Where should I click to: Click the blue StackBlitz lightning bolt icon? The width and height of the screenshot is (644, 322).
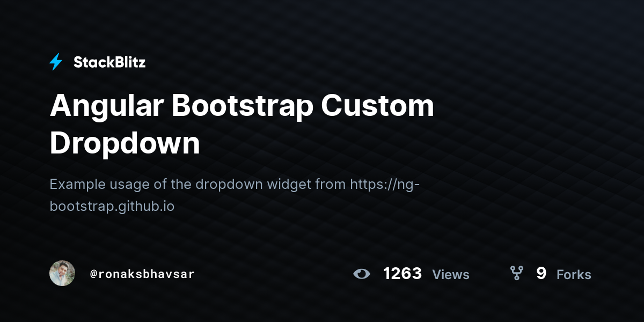tap(56, 62)
